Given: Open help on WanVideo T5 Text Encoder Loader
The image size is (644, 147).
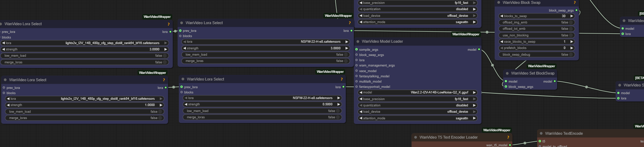Looking at the screenshot, I should 508,137.
